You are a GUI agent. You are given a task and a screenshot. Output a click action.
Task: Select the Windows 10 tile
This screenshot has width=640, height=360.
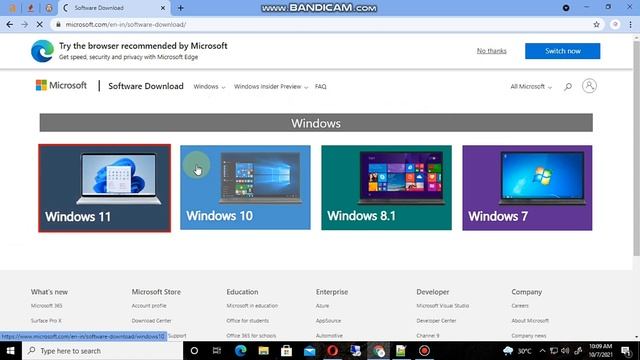pos(245,187)
